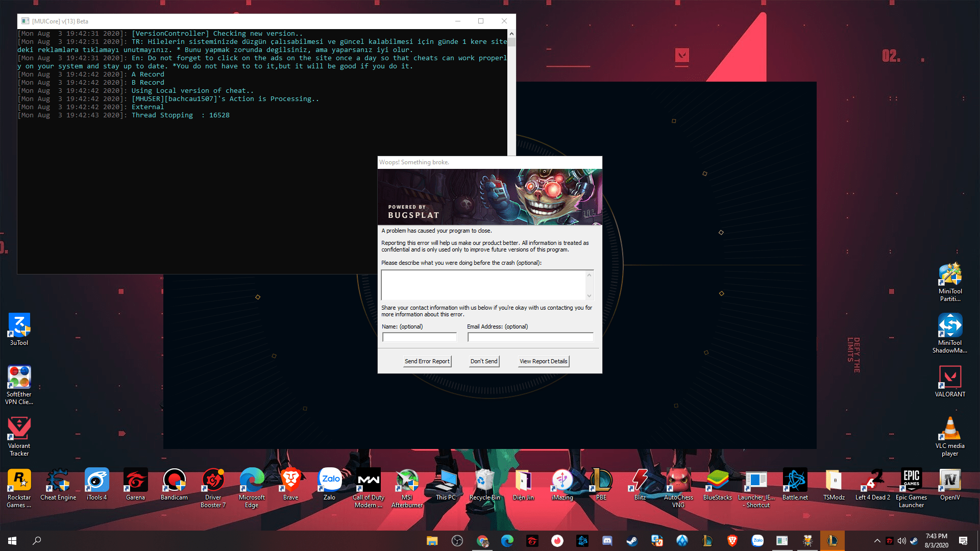Launch Left 4 Dead 2 shortcut
The width and height of the screenshot is (980, 551).
tap(872, 485)
